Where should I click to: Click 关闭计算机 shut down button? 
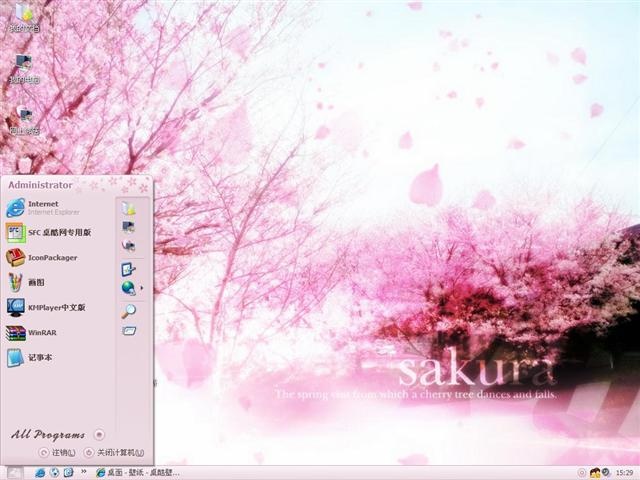114,453
